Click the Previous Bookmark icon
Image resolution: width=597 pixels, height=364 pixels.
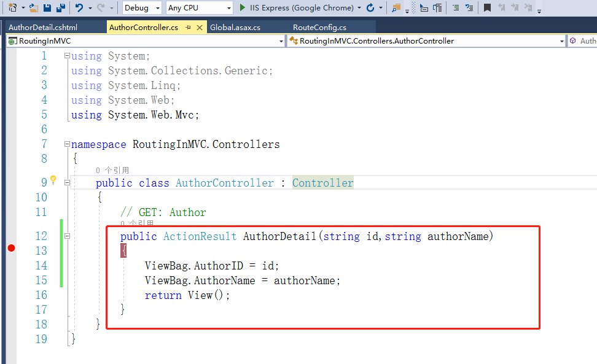tap(501, 7)
